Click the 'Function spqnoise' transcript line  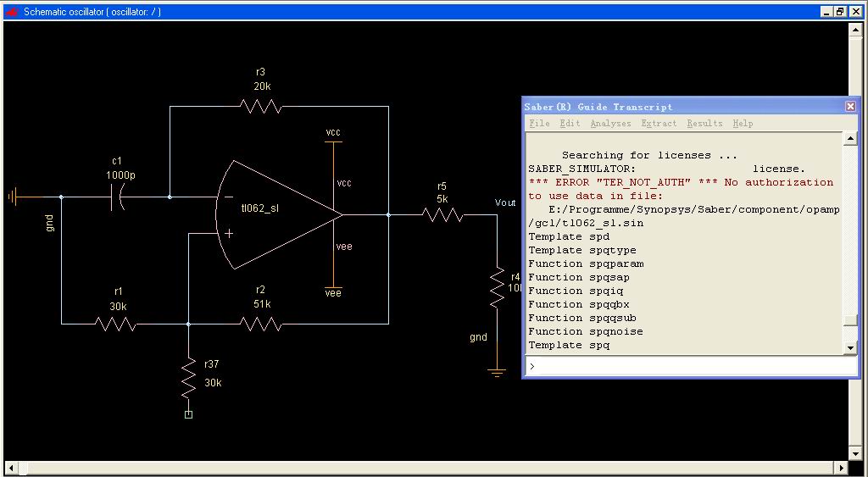point(586,331)
